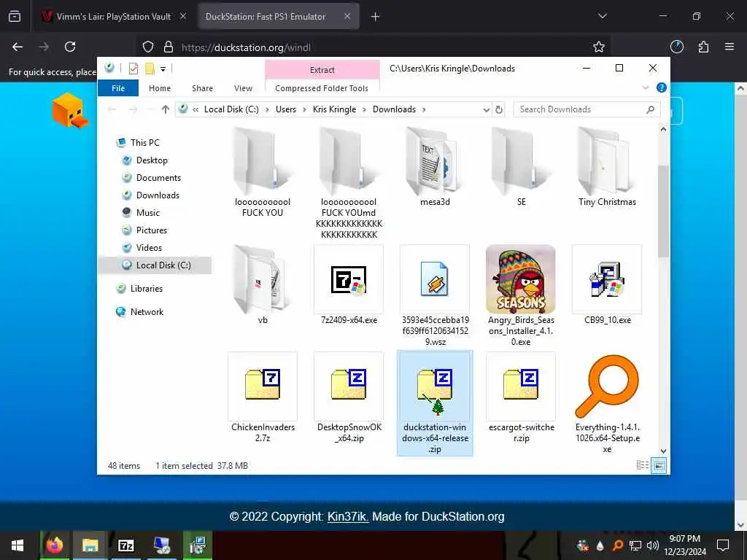Open 7-Zip from the taskbar
747x560 pixels.
(x=125, y=545)
